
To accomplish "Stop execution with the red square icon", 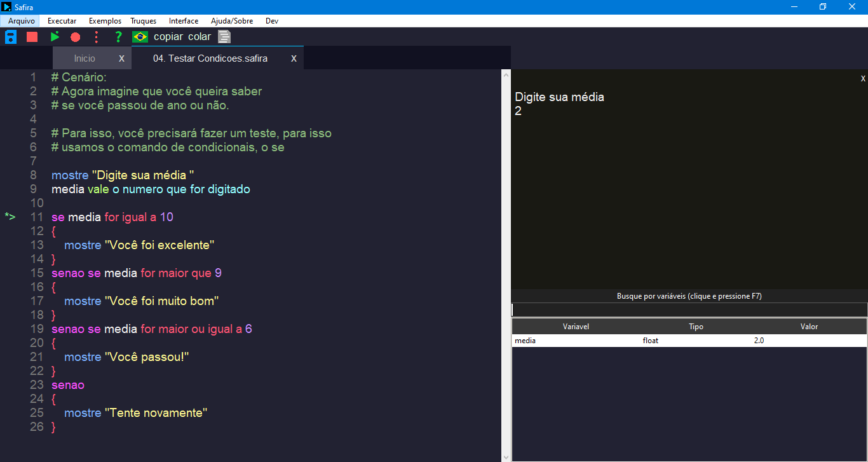I will click(x=32, y=37).
